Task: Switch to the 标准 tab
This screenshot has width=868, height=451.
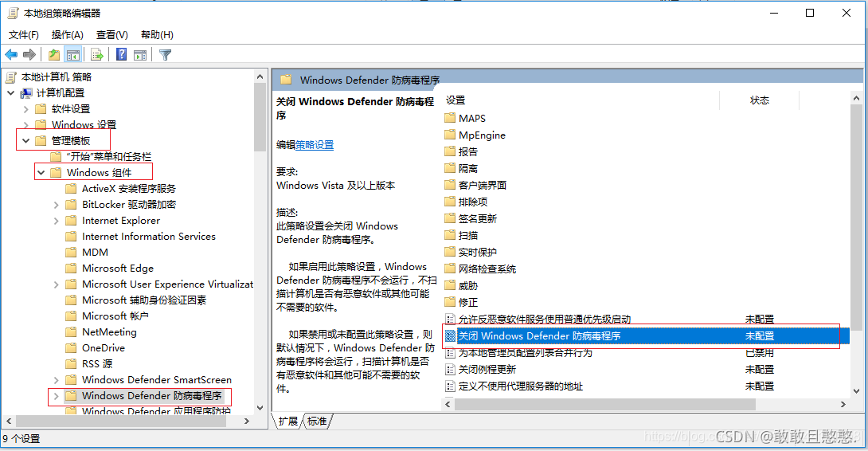Action: pos(317,421)
